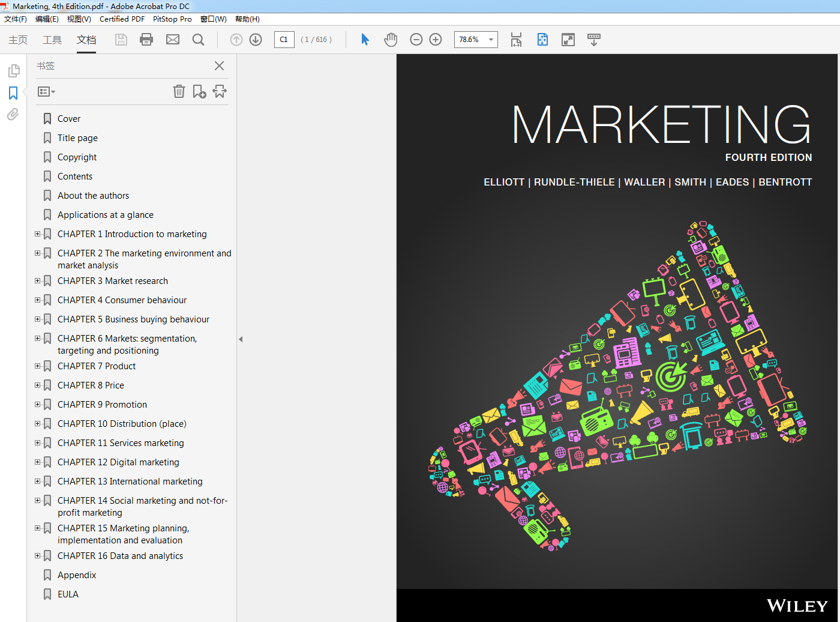Jump to CHAPTER 6 Markets segmentation bookmark
840x622 pixels.
(127, 345)
